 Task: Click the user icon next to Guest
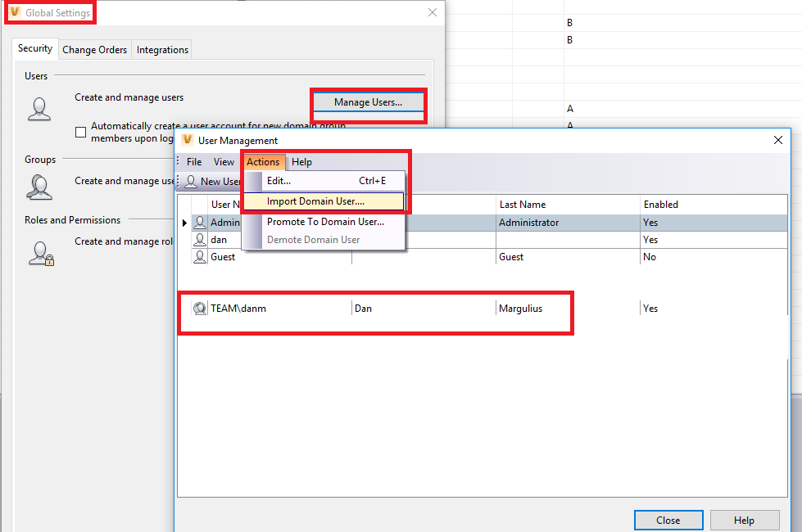[x=200, y=256]
